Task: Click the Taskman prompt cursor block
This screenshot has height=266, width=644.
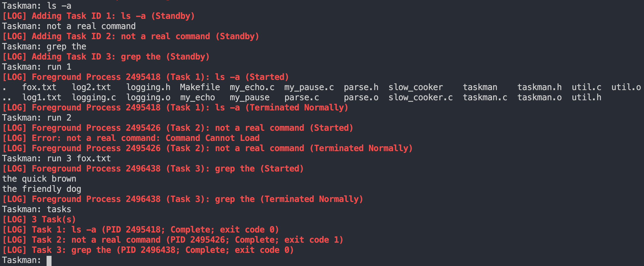Action: (x=49, y=261)
